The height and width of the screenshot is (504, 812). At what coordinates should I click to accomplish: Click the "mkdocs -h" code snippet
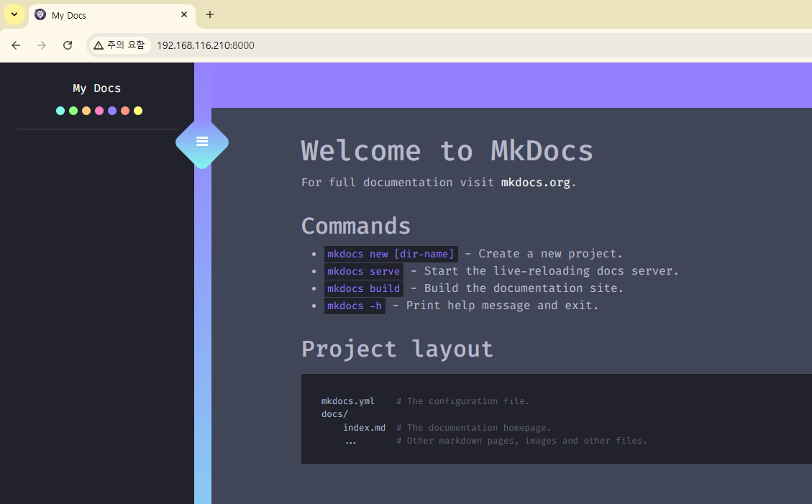[355, 306]
